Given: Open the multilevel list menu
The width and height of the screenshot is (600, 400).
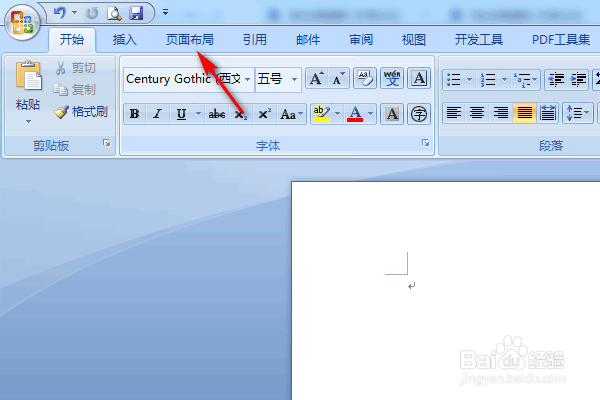Looking at the screenshot, I should [526, 80].
